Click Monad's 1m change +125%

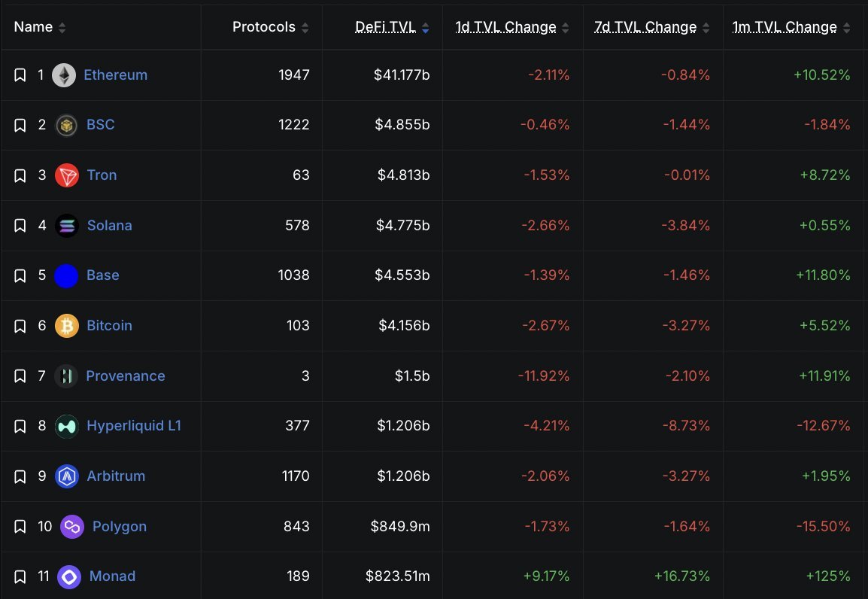828,576
